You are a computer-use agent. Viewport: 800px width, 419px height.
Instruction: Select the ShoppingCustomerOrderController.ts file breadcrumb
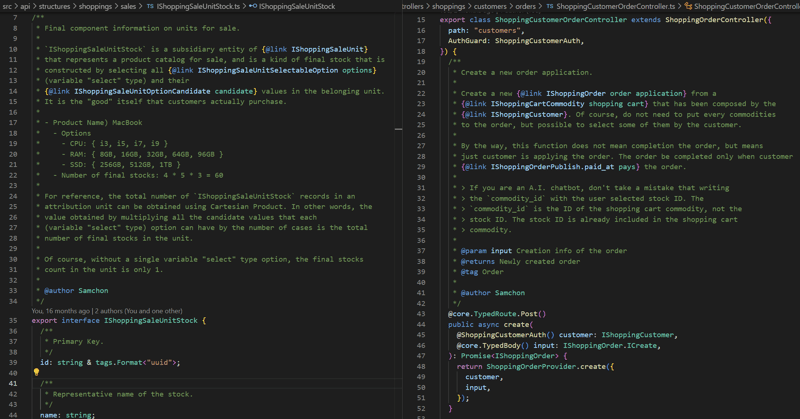616,6
